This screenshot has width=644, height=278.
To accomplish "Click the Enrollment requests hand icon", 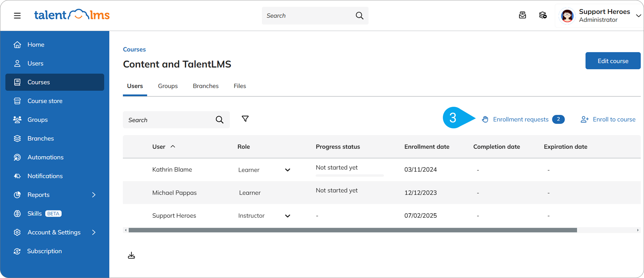I will [485, 119].
